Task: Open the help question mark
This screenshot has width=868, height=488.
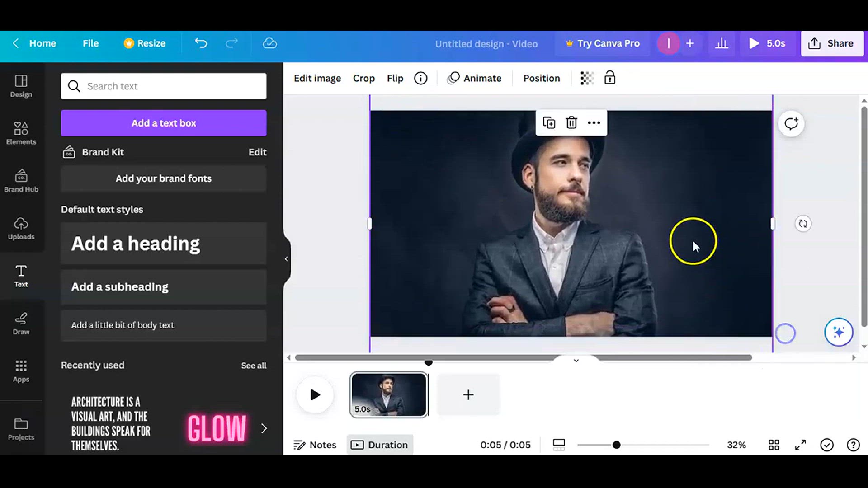Action: [853, 445]
